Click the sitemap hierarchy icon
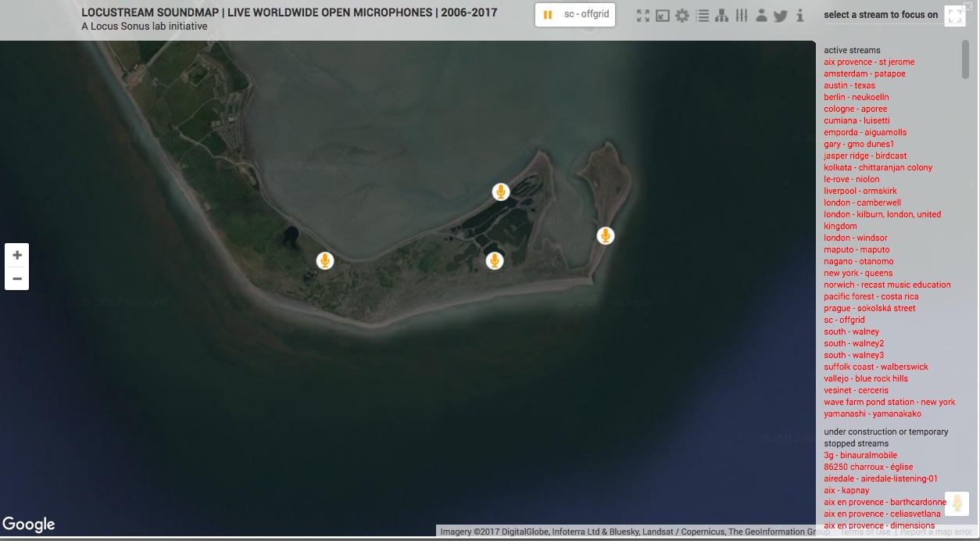 point(721,16)
